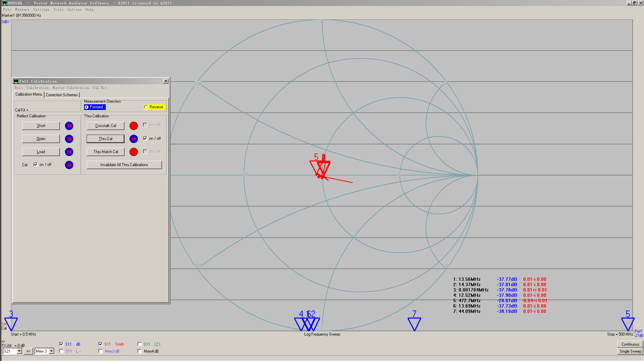Screen dimensions: 644x361
Task: Click the blue M indicator beside Short
Action: 69,126
